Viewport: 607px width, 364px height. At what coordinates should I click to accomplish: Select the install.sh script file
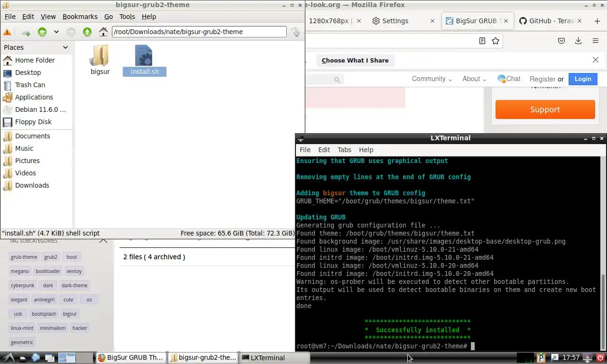tap(145, 60)
